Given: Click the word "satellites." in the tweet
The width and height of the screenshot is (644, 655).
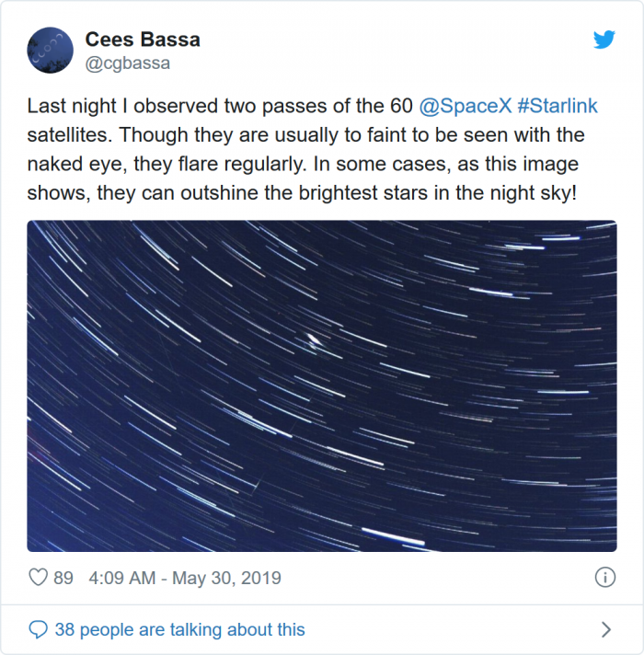Looking at the screenshot, I should pyautogui.click(x=69, y=135).
